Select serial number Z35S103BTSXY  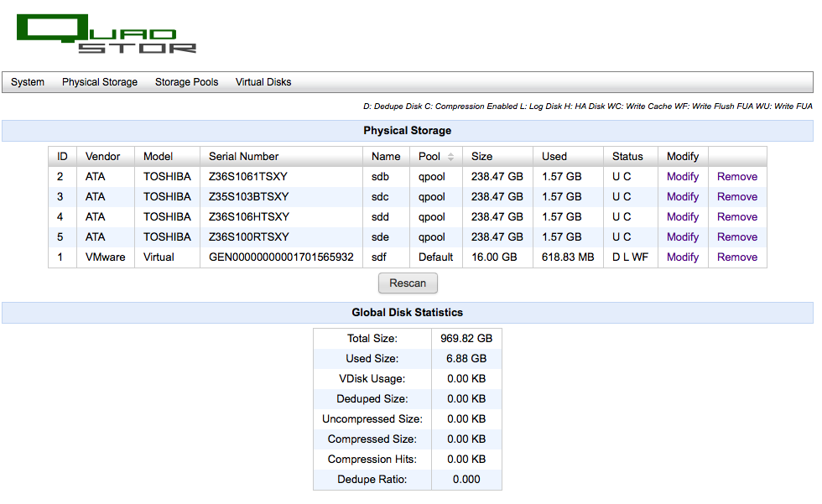click(x=248, y=197)
